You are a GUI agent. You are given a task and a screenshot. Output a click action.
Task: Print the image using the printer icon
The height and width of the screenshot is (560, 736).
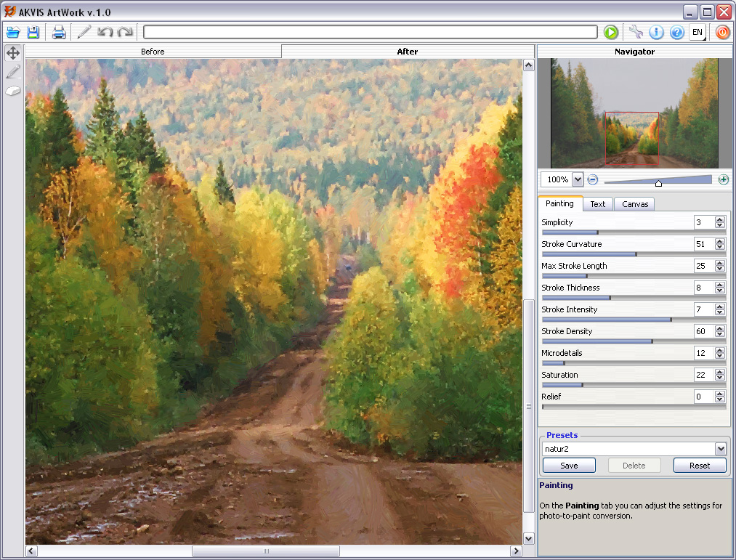pos(59,32)
